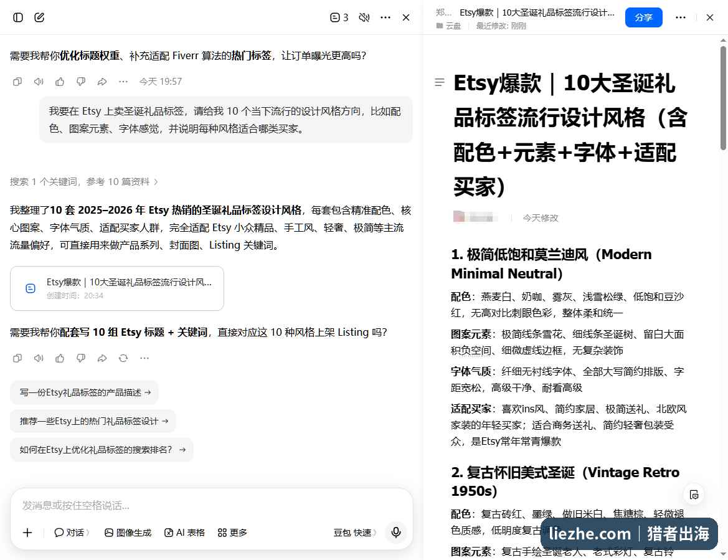Open the plus attachment menu

coord(27,533)
